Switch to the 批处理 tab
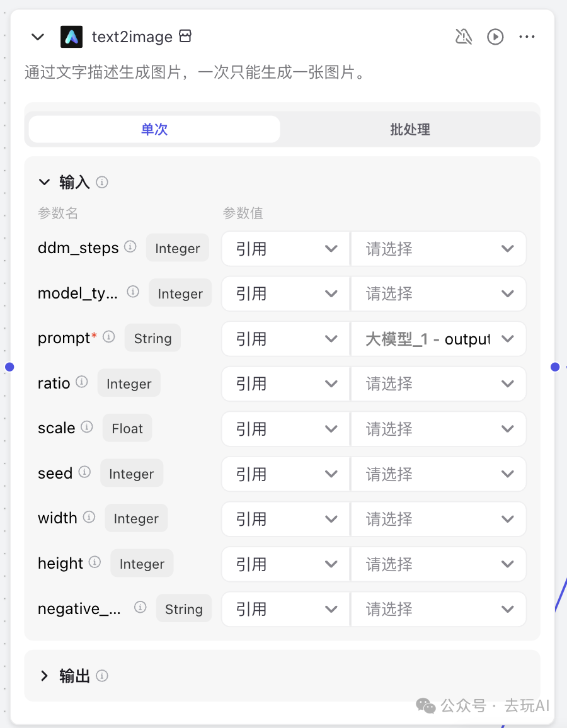This screenshot has width=567, height=728. pyautogui.click(x=410, y=129)
